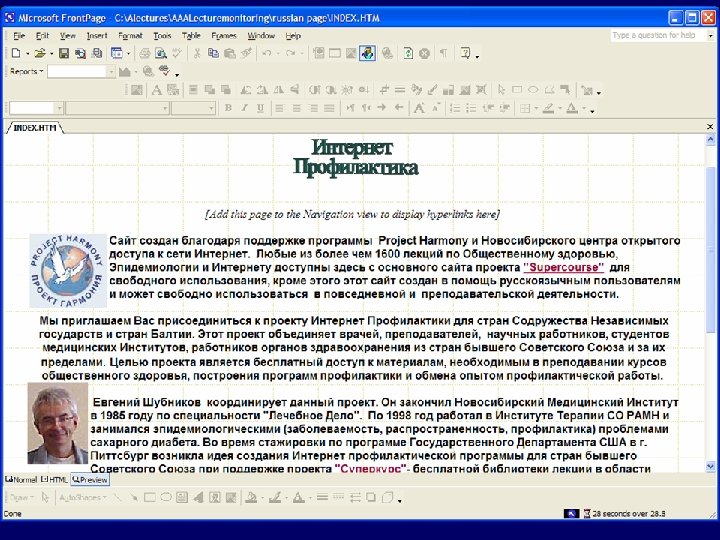The height and width of the screenshot is (540, 720).
Task: Expand the New page dropdown arrow
Action: (x=27, y=54)
